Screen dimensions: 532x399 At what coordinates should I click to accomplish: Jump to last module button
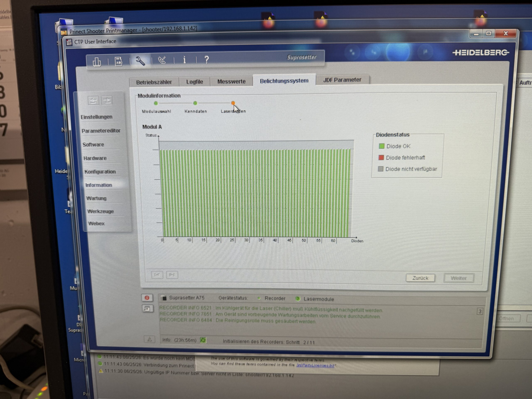(x=172, y=275)
